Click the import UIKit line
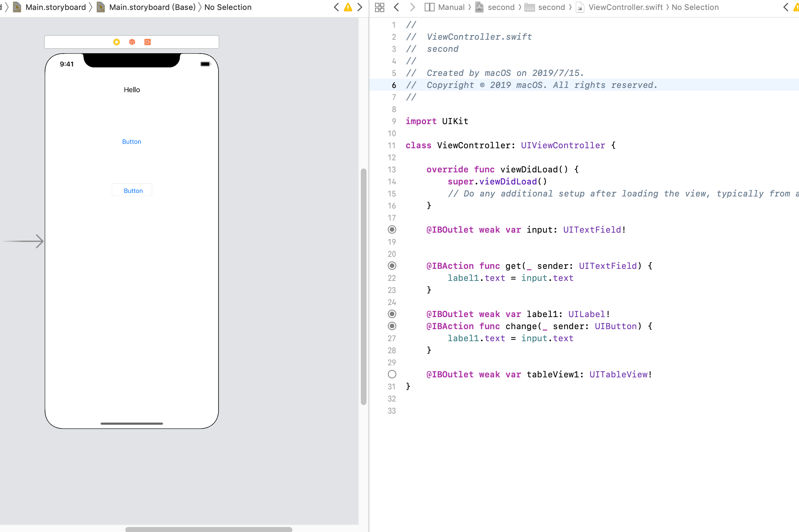 coord(437,121)
